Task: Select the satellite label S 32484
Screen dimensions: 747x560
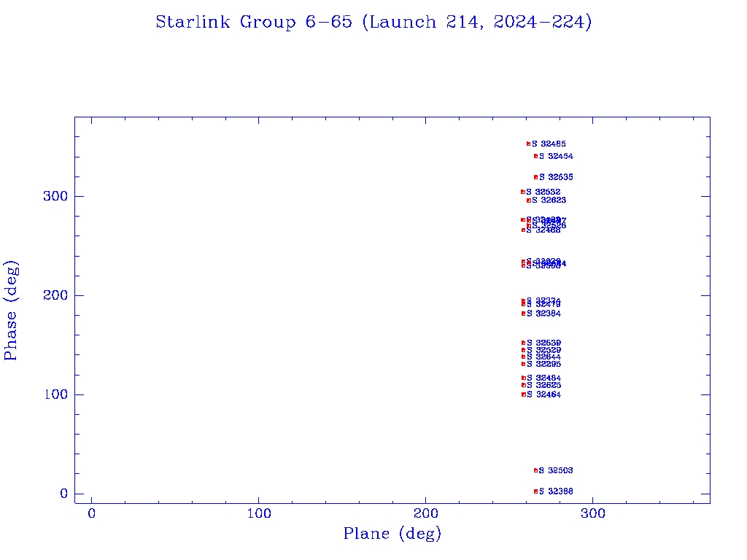Action: tap(543, 378)
